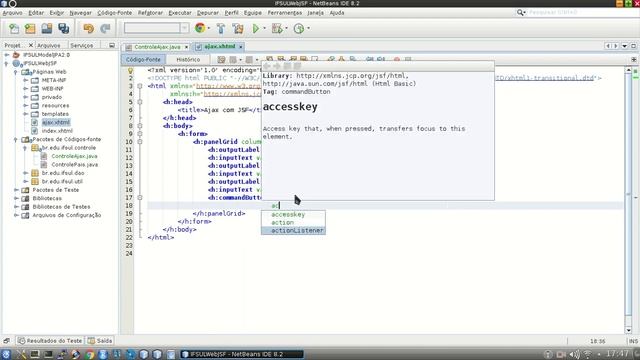Maximize the editor window with square icon
Viewport: 640px width, 360px height.
pyautogui.click(x=633, y=46)
